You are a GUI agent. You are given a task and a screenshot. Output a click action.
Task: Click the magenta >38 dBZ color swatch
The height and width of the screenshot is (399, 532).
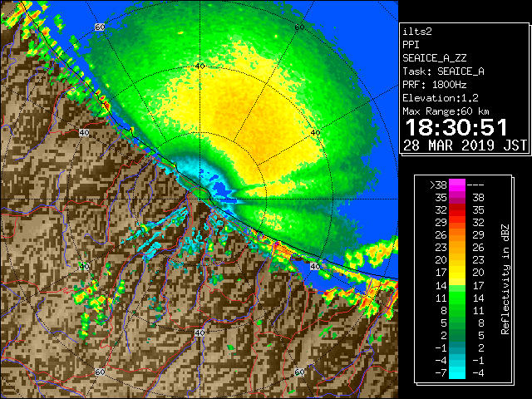pos(457,185)
